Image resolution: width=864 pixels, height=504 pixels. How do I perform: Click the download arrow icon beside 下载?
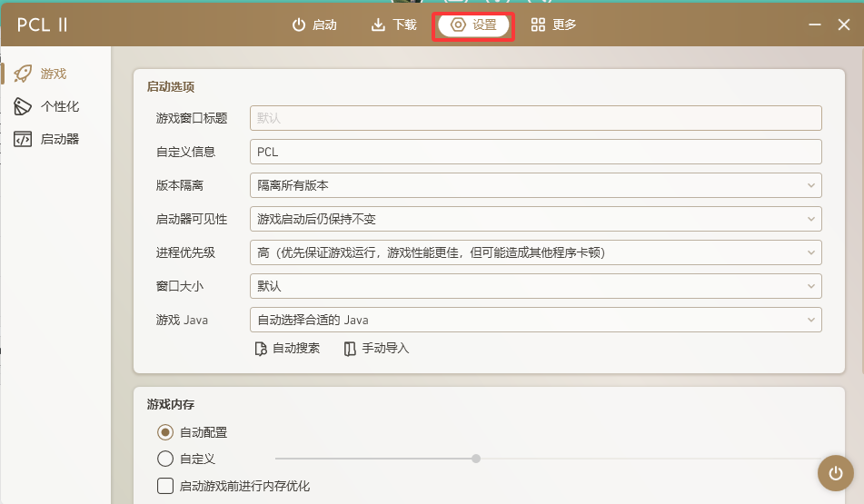click(378, 25)
